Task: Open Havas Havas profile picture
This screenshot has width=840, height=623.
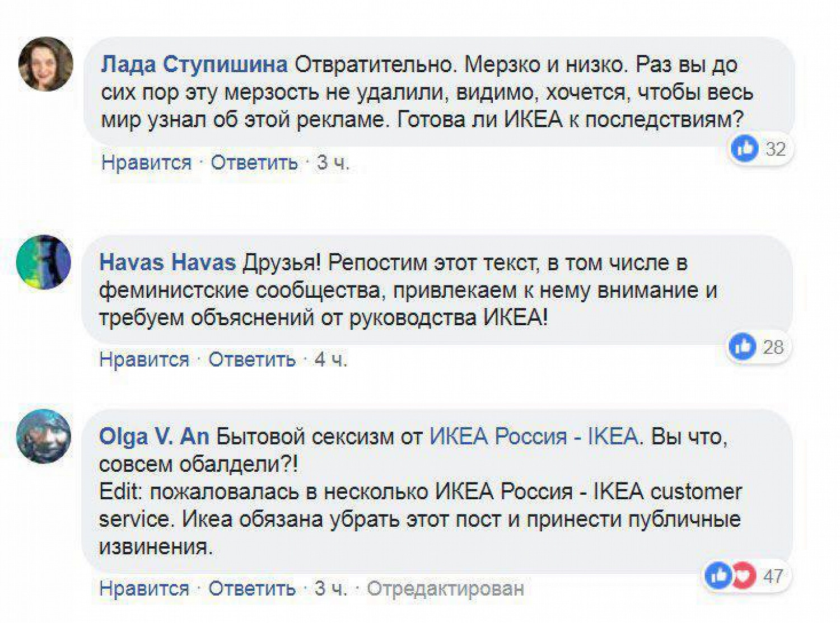Action: [x=44, y=262]
